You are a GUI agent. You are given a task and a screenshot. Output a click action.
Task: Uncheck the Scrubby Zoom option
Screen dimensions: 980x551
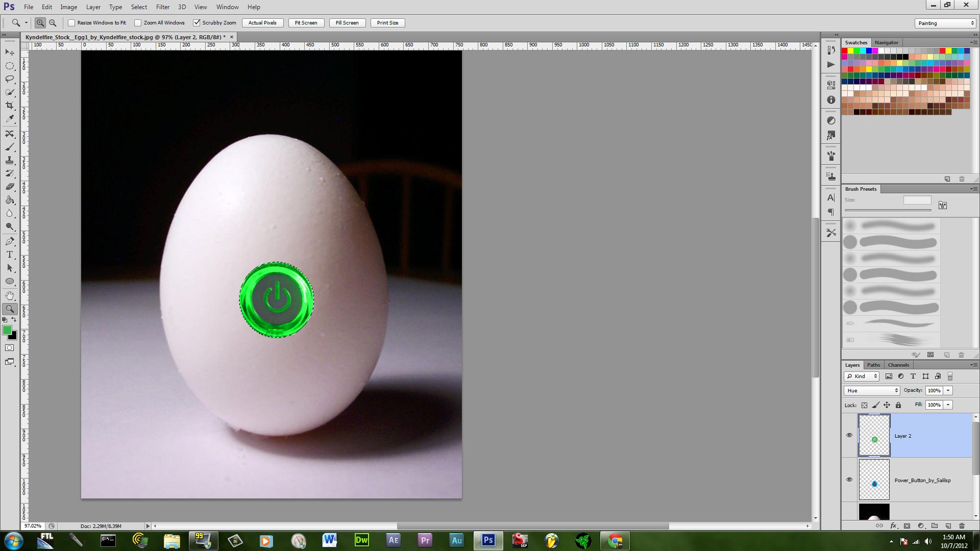click(197, 23)
